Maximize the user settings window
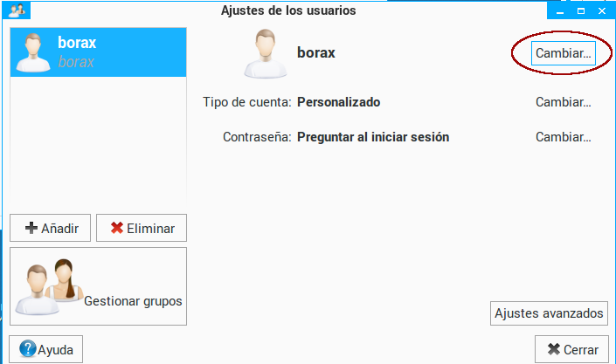Viewport: 616px width, 364px height. [x=580, y=11]
